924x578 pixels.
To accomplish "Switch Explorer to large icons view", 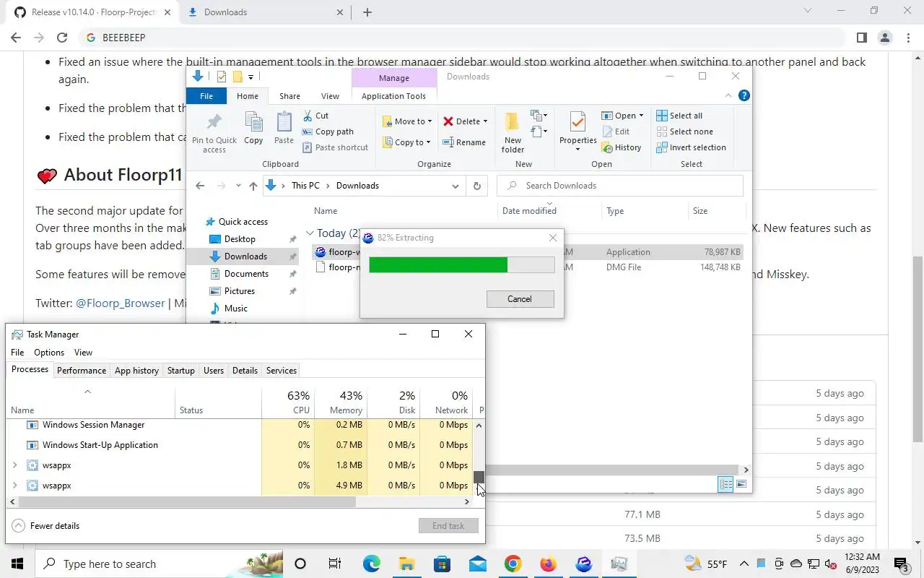I will tap(741, 485).
